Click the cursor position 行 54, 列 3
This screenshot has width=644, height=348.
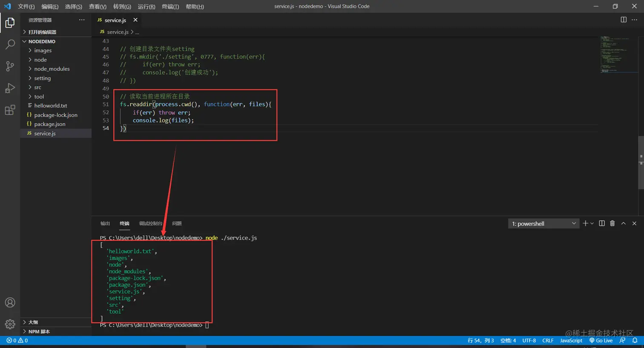tap(481, 340)
